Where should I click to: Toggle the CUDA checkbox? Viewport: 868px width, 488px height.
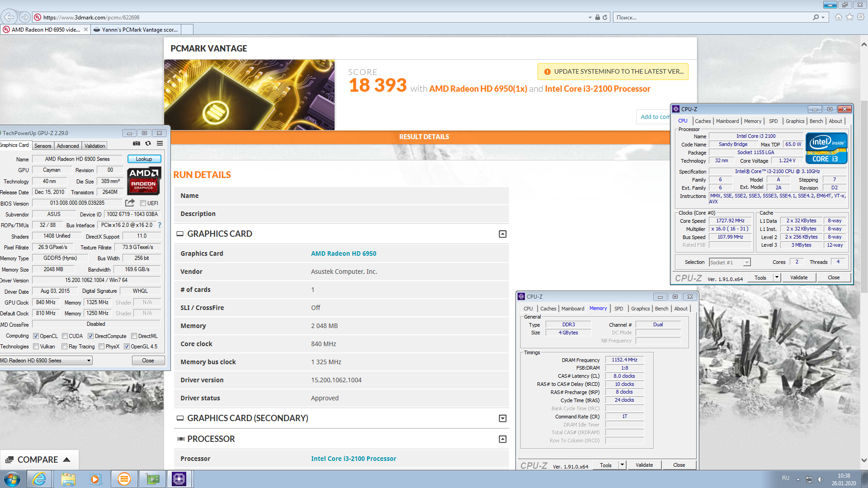pyautogui.click(x=65, y=336)
